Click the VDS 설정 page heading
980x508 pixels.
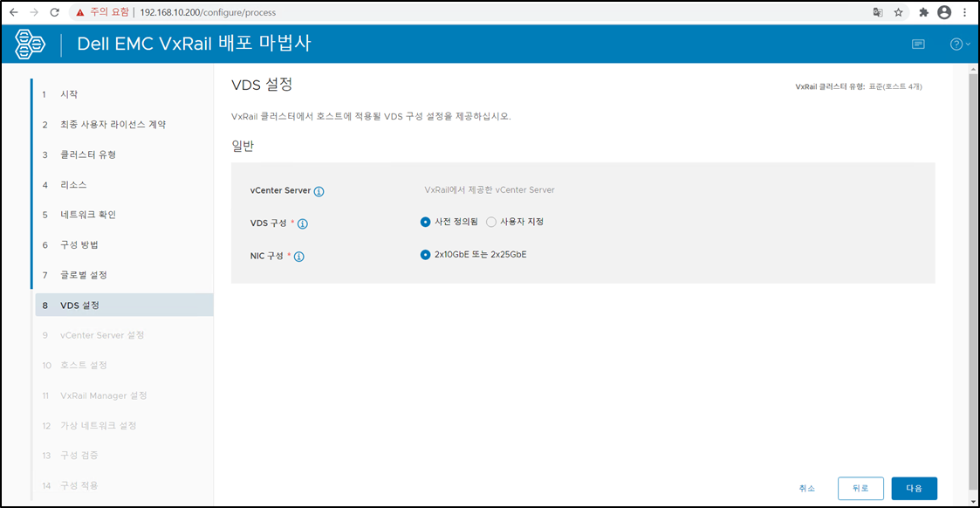pyautogui.click(x=262, y=85)
